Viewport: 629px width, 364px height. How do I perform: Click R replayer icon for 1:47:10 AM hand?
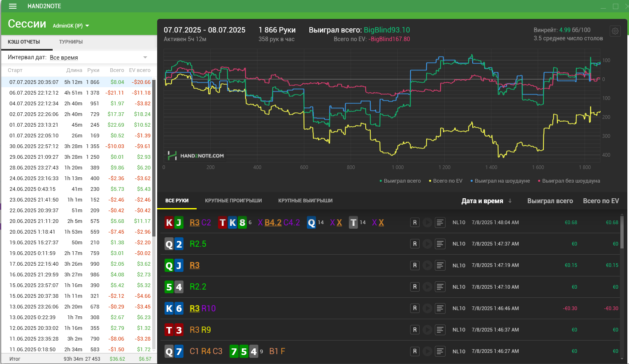[415, 287]
